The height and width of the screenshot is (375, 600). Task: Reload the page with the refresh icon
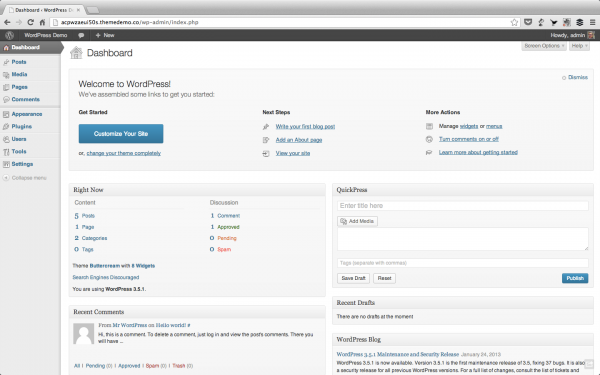pyautogui.click(x=31, y=22)
